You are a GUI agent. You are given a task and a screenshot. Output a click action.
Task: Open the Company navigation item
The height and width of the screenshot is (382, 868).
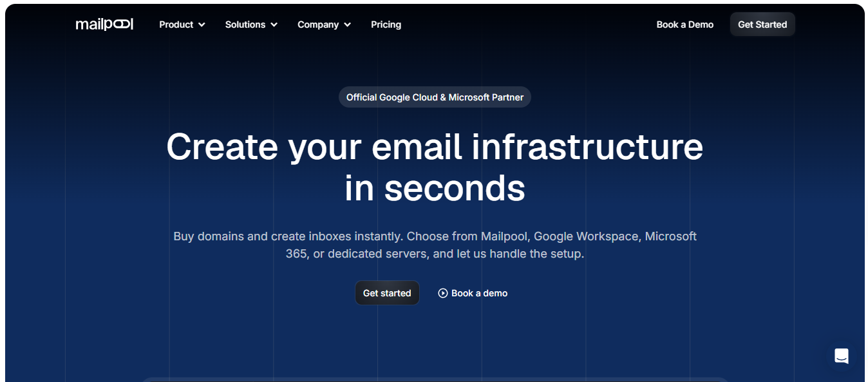point(324,24)
